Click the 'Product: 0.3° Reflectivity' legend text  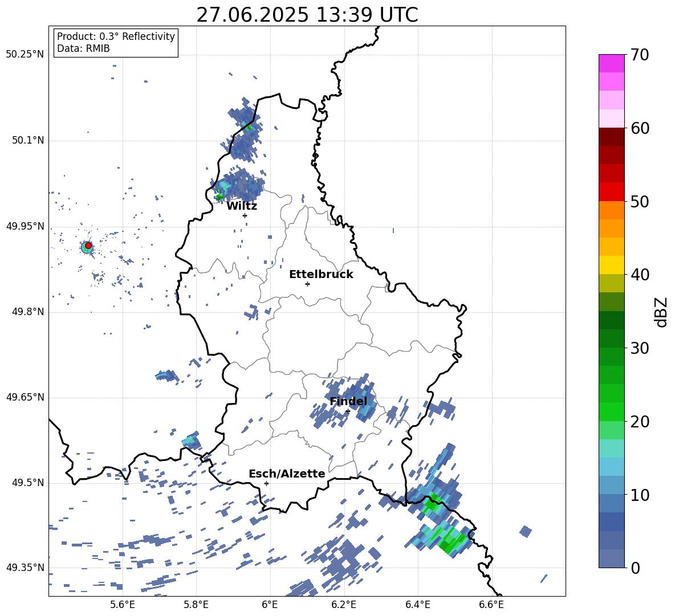tap(116, 36)
